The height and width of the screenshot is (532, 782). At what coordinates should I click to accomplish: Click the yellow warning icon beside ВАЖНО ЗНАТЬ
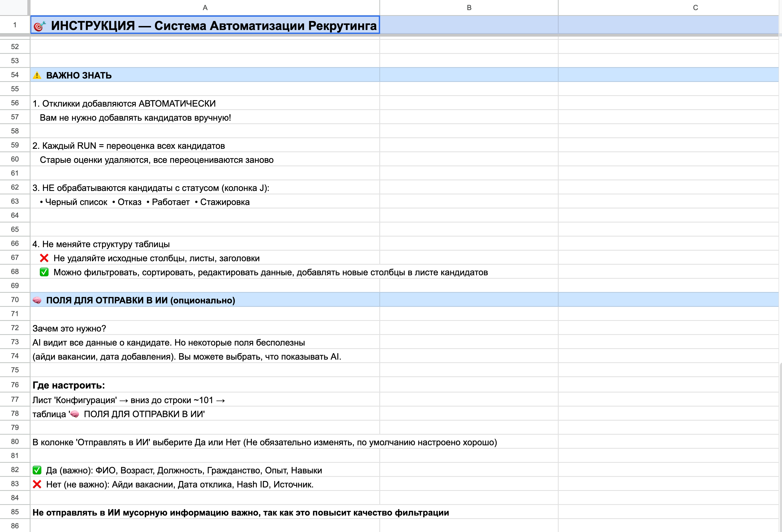point(37,75)
